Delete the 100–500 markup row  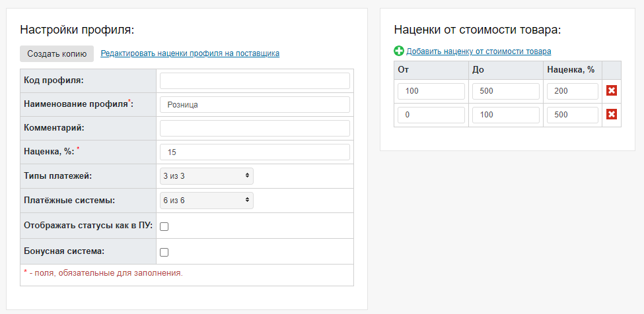612,91
